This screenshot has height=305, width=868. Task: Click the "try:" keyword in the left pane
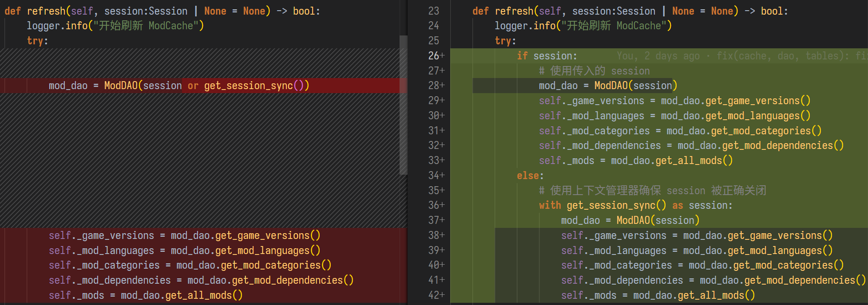coord(37,41)
